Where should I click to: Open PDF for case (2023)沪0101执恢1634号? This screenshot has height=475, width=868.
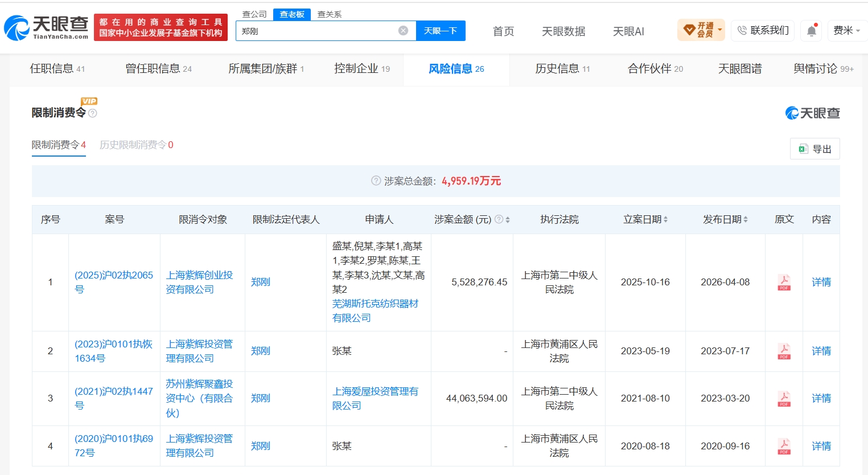pyautogui.click(x=784, y=351)
